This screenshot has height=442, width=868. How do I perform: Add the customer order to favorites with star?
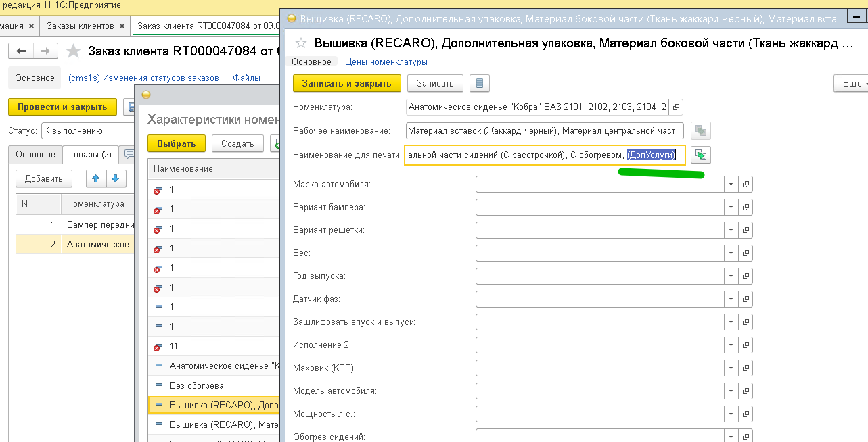click(73, 51)
